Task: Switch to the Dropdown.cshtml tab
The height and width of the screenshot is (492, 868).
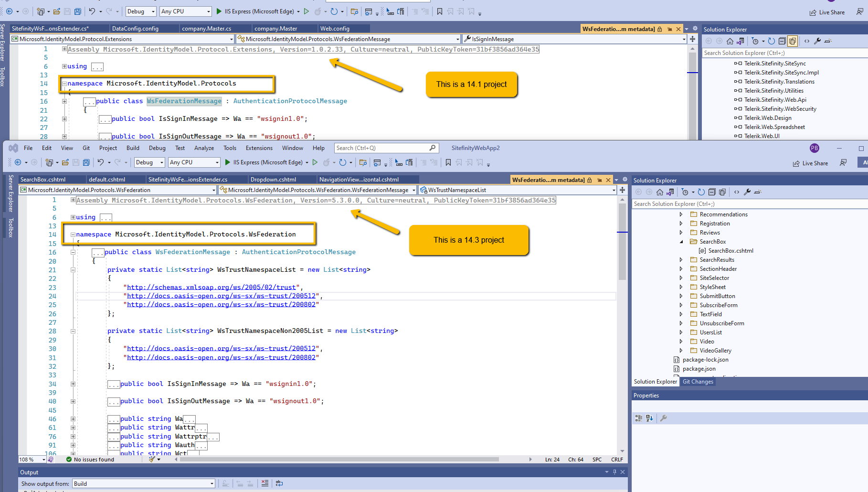Action: [273, 180]
